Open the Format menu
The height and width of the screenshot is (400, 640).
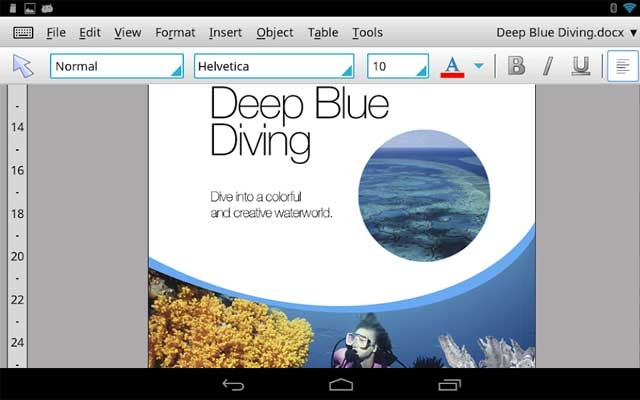[175, 32]
